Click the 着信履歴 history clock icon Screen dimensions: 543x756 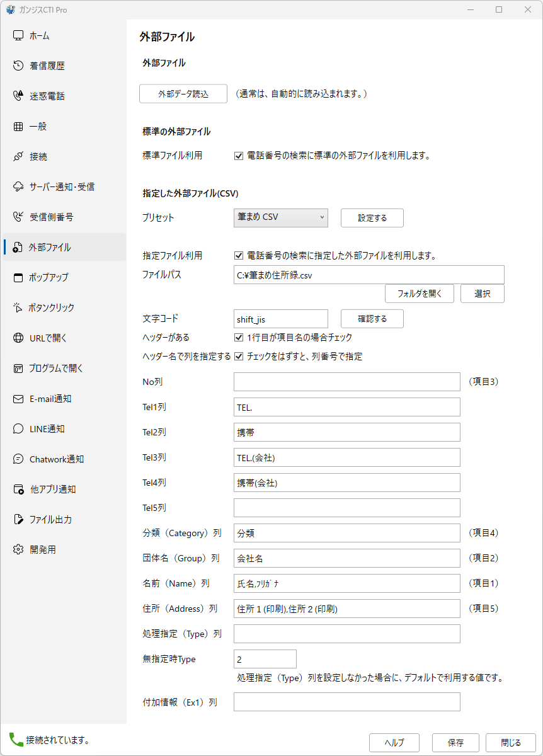tap(18, 66)
